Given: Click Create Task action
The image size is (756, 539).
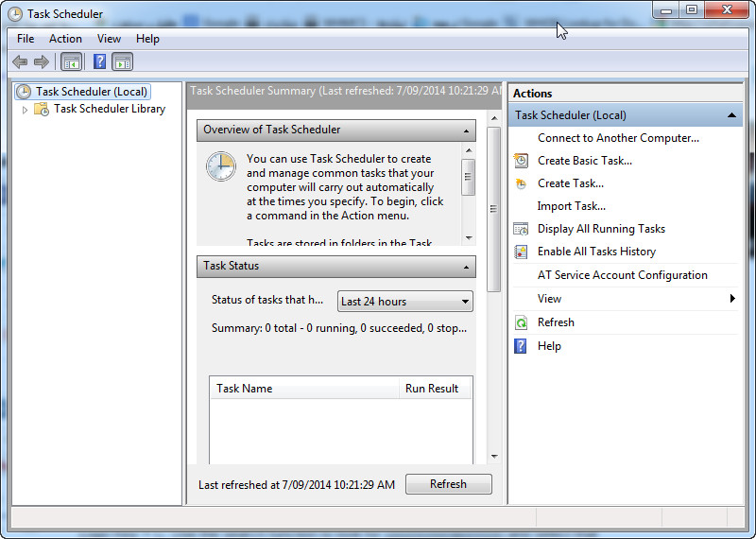Looking at the screenshot, I should (571, 183).
